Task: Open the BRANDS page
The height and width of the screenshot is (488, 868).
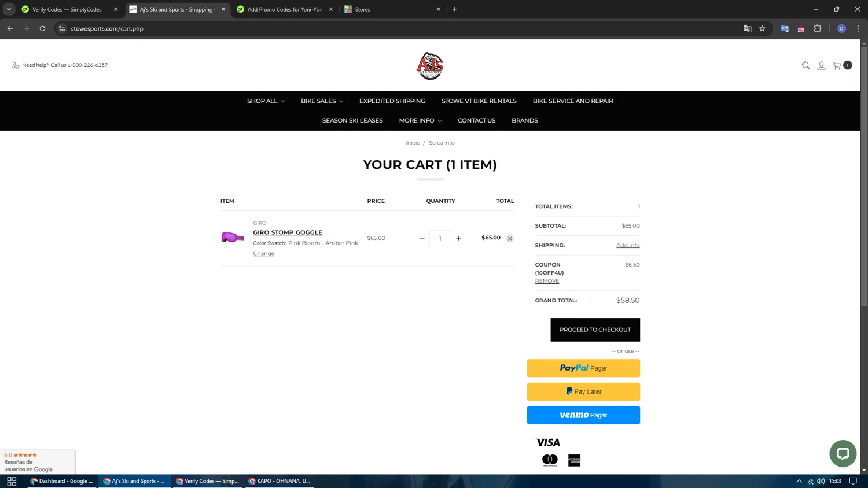Action: point(525,121)
